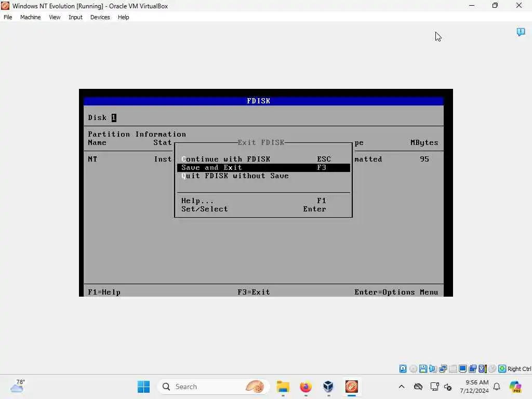Click the VirtualBox notification center icon
Image resolution: width=532 pixels, height=399 pixels.
click(521, 32)
